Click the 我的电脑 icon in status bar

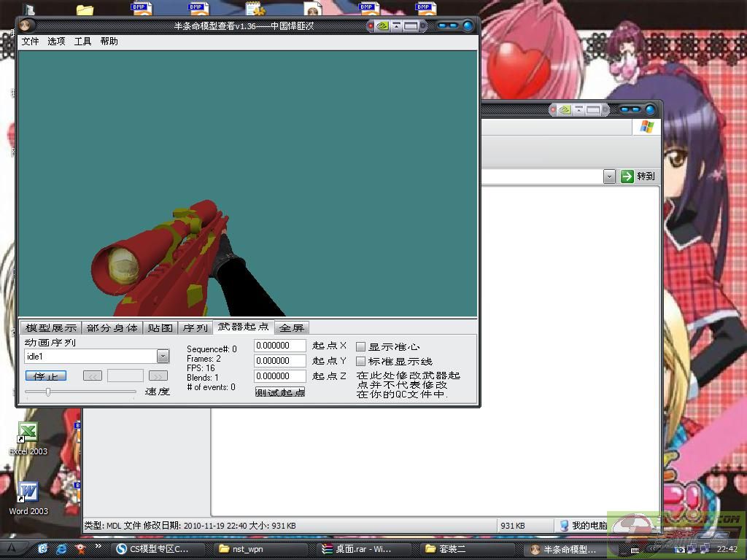[x=565, y=526]
